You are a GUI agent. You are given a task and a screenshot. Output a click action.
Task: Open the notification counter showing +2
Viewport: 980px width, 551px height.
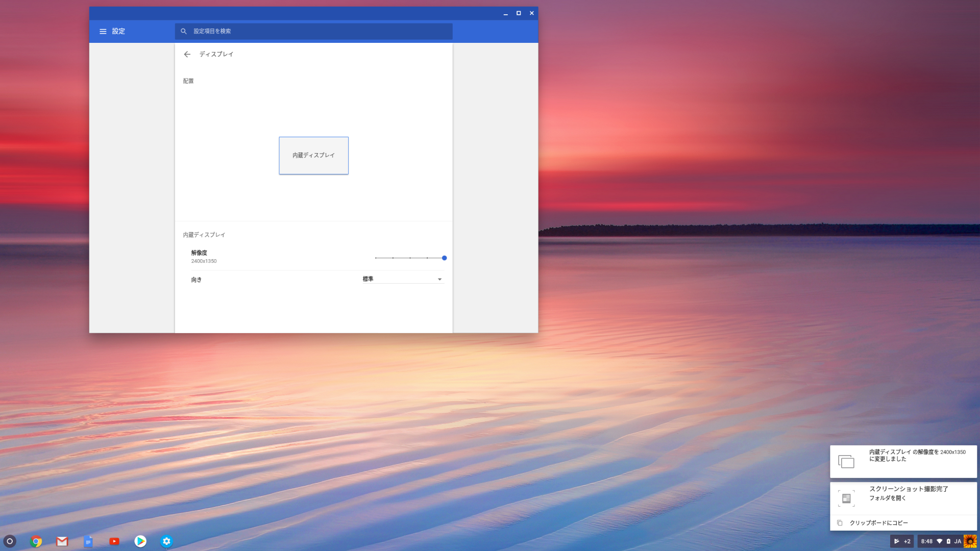902,541
